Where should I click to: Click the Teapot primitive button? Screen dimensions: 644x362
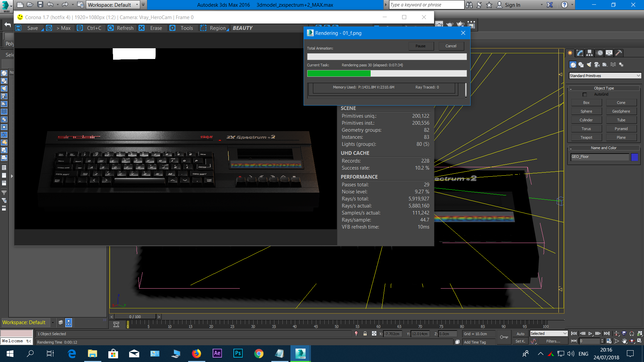[586, 138]
